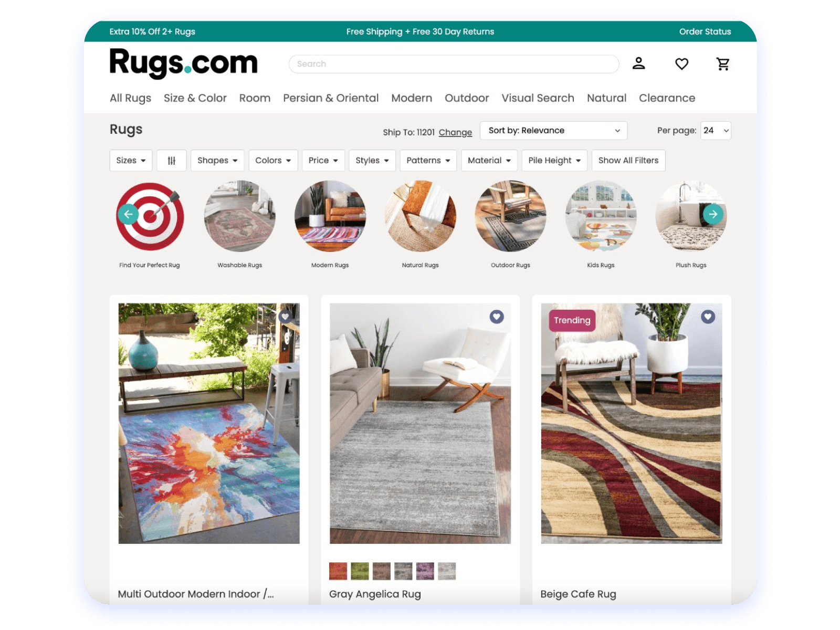The image size is (840, 630).
Task: Click the left arrow on the category carousel
Action: tap(128, 214)
